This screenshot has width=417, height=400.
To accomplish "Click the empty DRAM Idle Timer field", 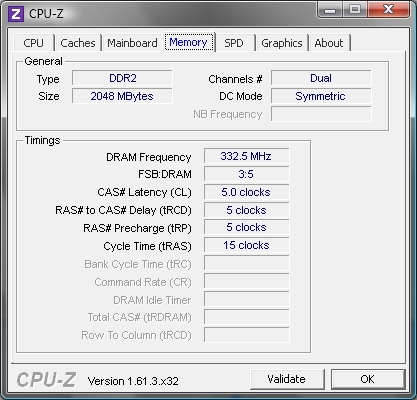I will click(x=246, y=300).
